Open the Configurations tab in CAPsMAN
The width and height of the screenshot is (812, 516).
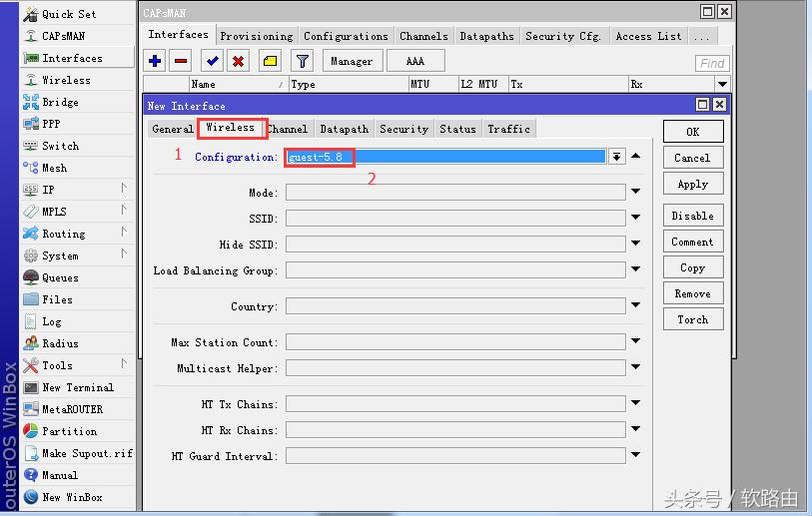click(x=346, y=36)
